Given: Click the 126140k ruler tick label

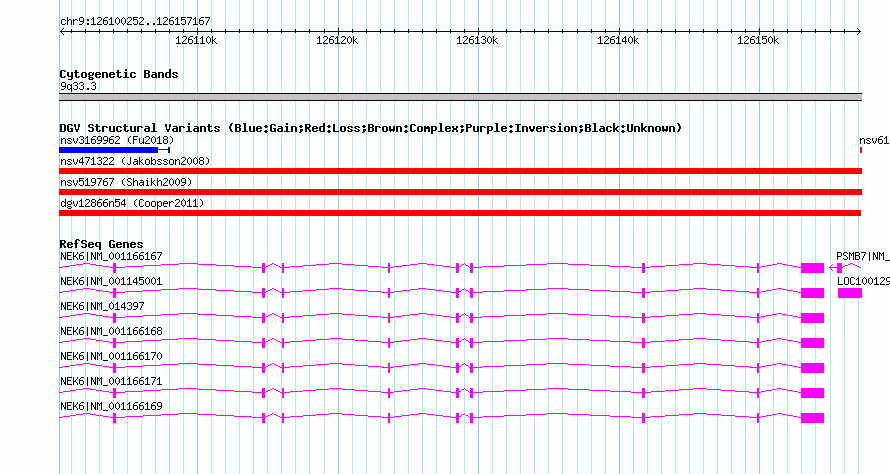Looking at the screenshot, I should 618,40.
